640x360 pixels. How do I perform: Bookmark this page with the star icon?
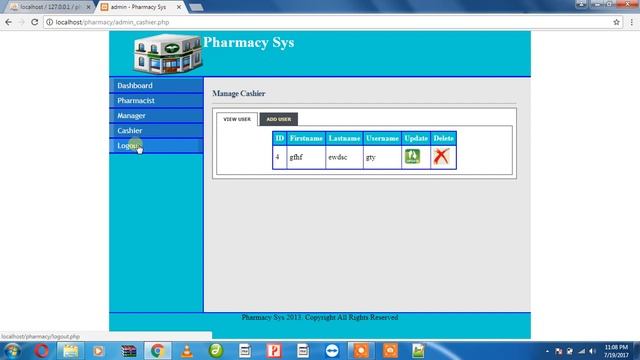tap(616, 22)
